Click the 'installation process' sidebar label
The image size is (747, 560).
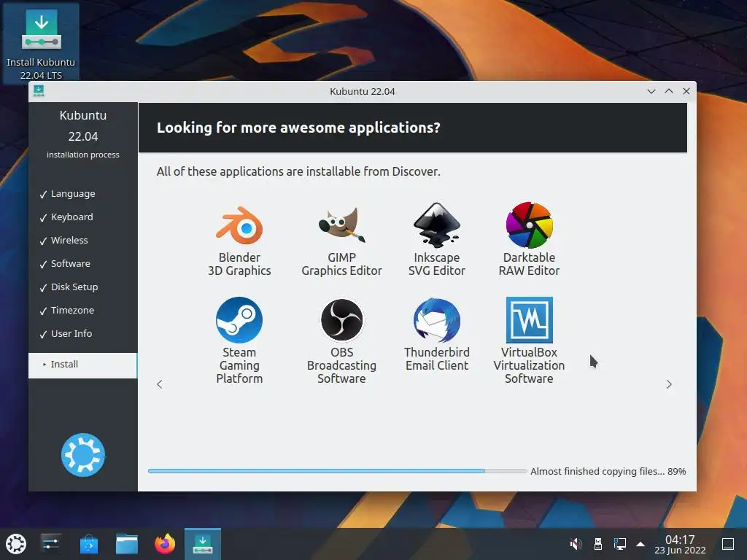pos(83,155)
